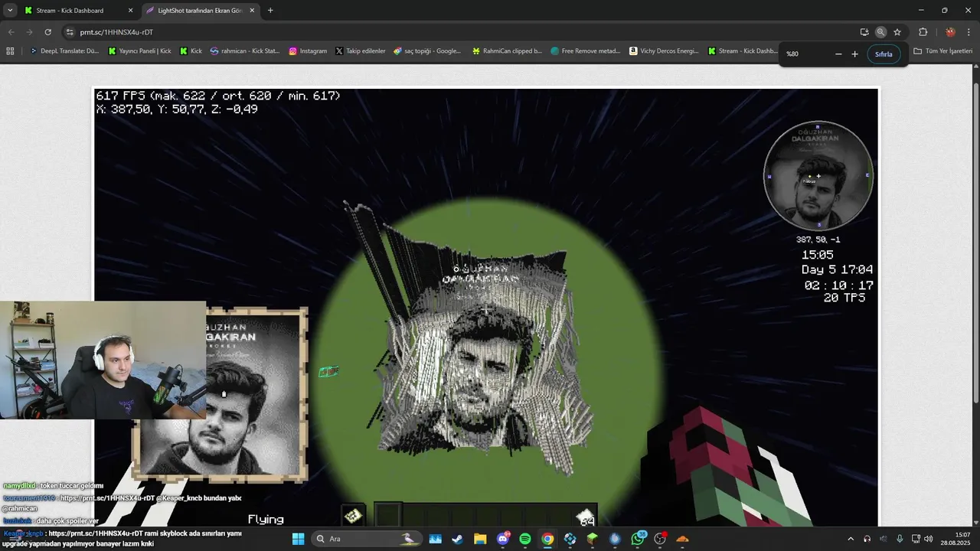
Task: Open the Vichy Dercos Energi bookmark
Action: coord(664,51)
